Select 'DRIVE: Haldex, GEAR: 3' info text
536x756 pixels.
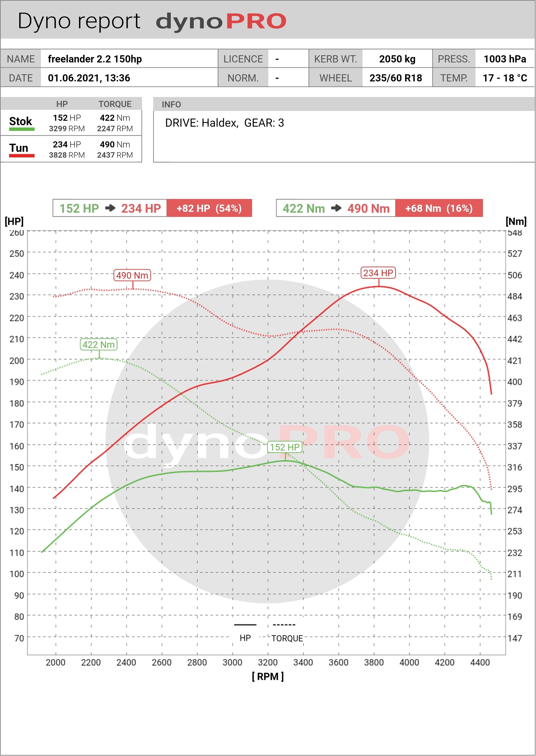coord(225,123)
